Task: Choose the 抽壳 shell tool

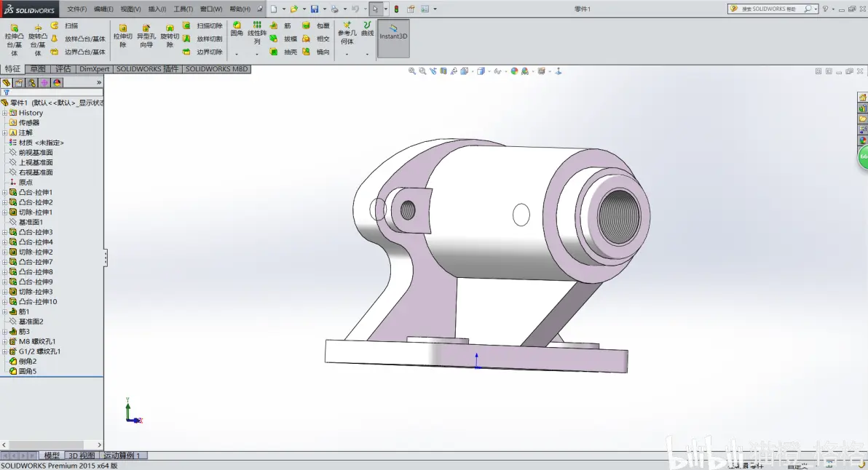Action: [283, 52]
